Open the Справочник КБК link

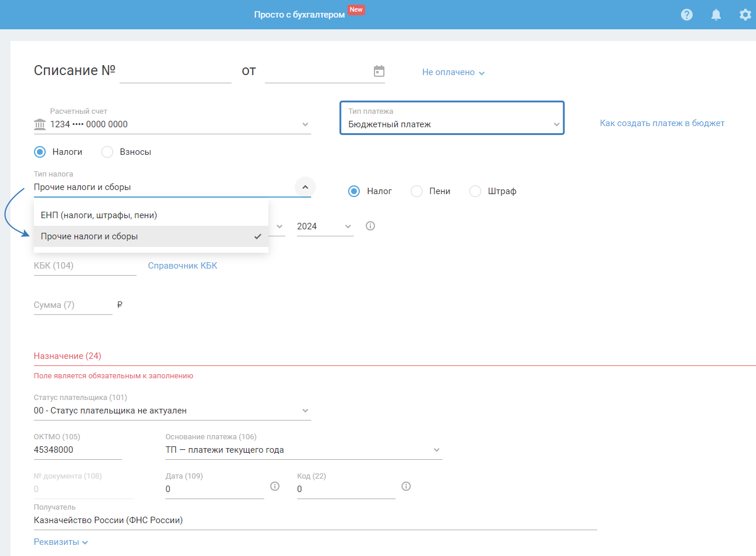click(182, 266)
